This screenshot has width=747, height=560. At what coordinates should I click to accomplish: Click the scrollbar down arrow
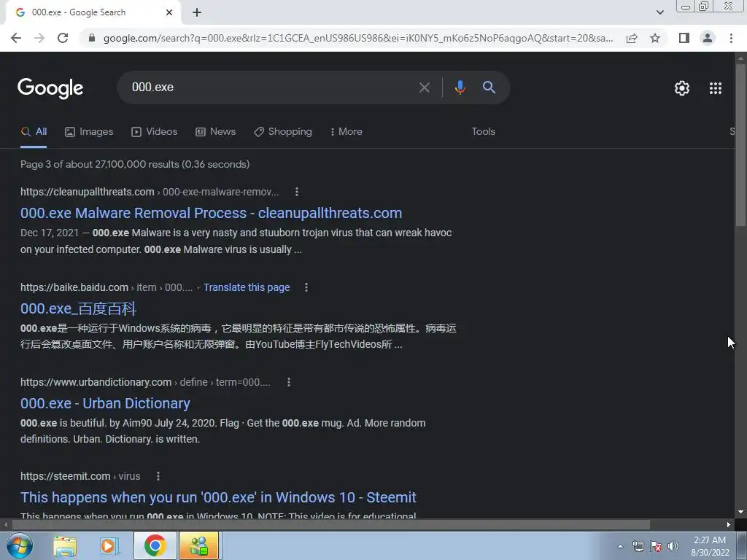coord(740,513)
